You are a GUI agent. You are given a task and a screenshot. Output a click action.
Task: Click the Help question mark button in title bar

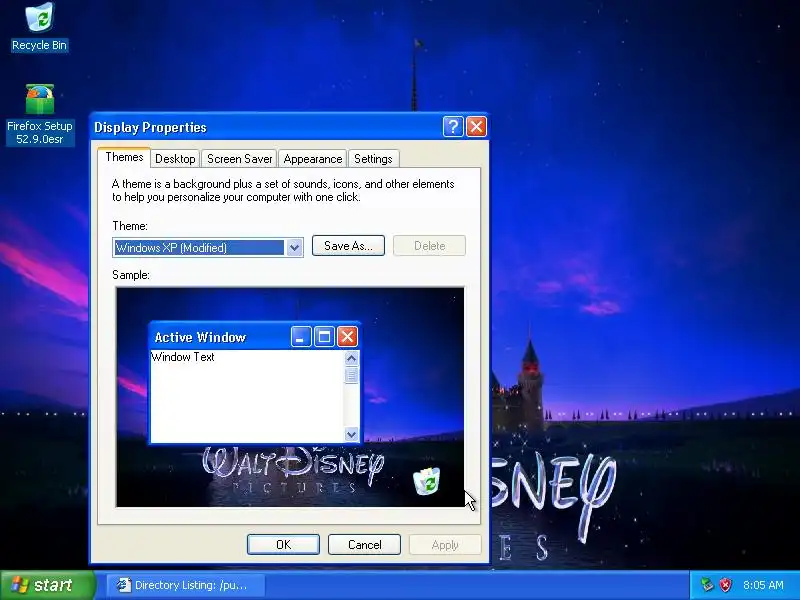click(453, 127)
